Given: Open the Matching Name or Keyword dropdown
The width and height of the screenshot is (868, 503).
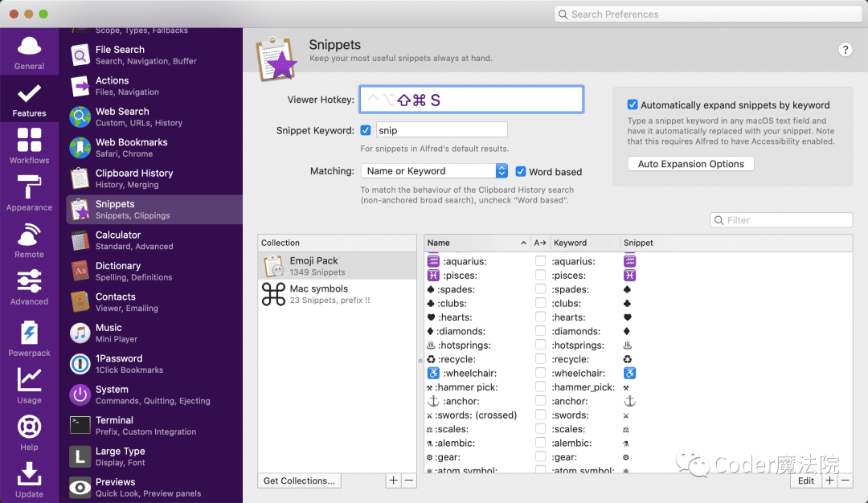Looking at the screenshot, I should click(434, 171).
